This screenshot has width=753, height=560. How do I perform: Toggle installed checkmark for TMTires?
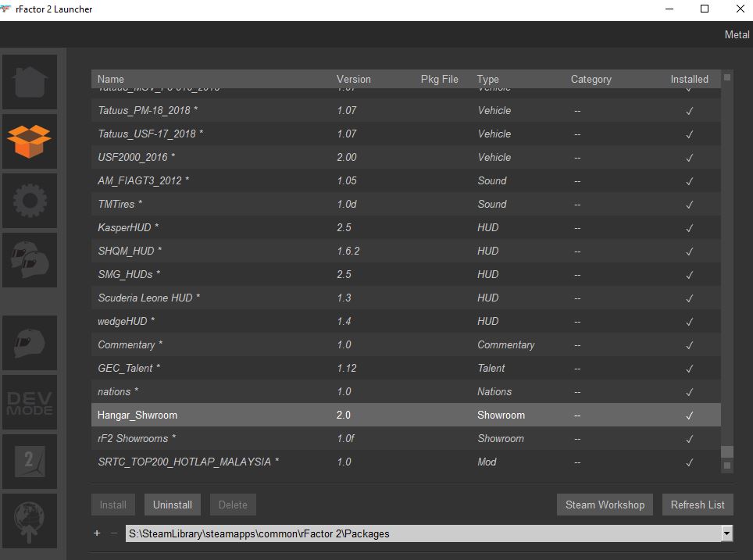pyautogui.click(x=689, y=205)
